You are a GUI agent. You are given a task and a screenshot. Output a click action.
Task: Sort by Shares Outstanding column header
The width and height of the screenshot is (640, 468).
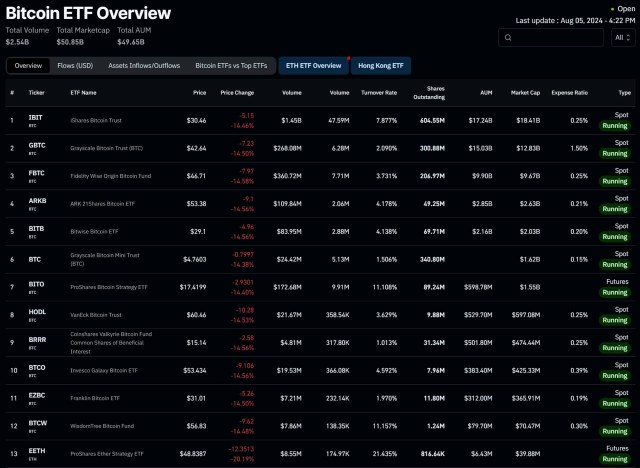click(x=429, y=93)
